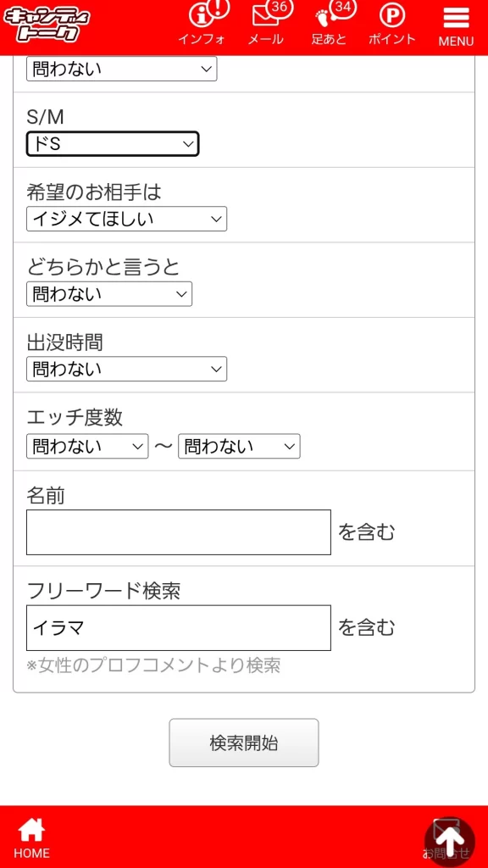Open the インフォ info notification icon
The image size is (488, 868).
203,21
